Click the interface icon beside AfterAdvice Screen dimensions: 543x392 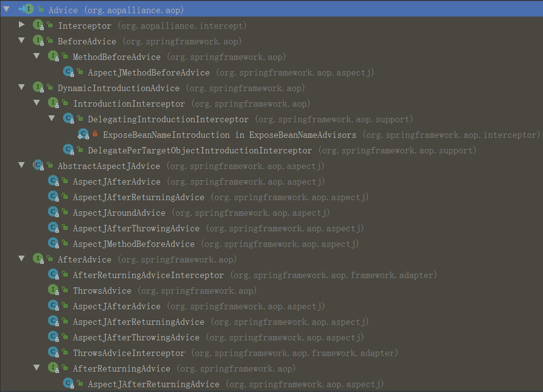[38, 258]
